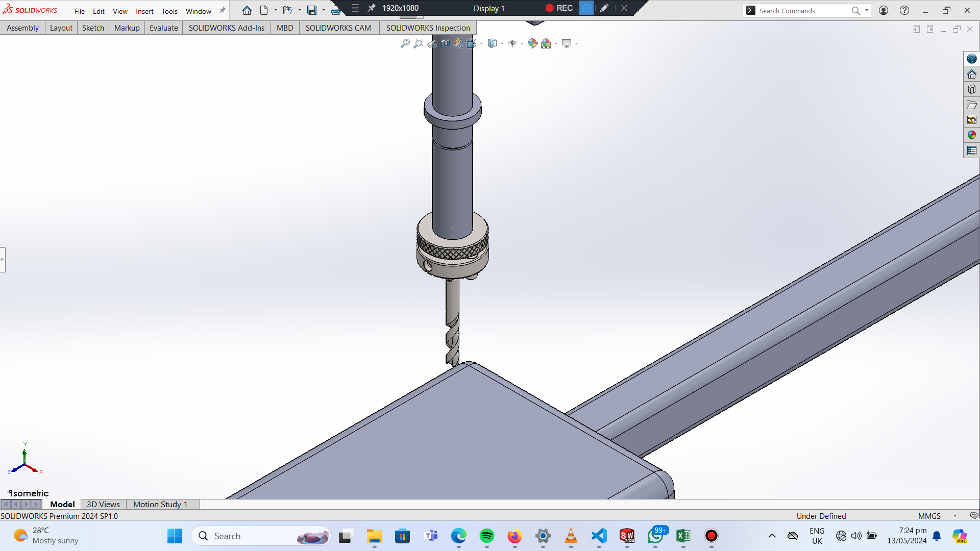Click the Edit Appearance icon
This screenshot has height=551, width=980.
(x=532, y=44)
